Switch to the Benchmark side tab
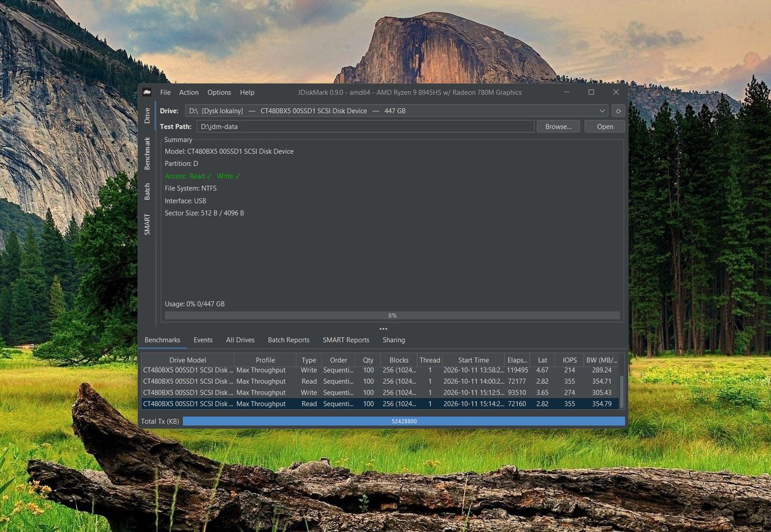The image size is (771, 532). pyautogui.click(x=147, y=153)
